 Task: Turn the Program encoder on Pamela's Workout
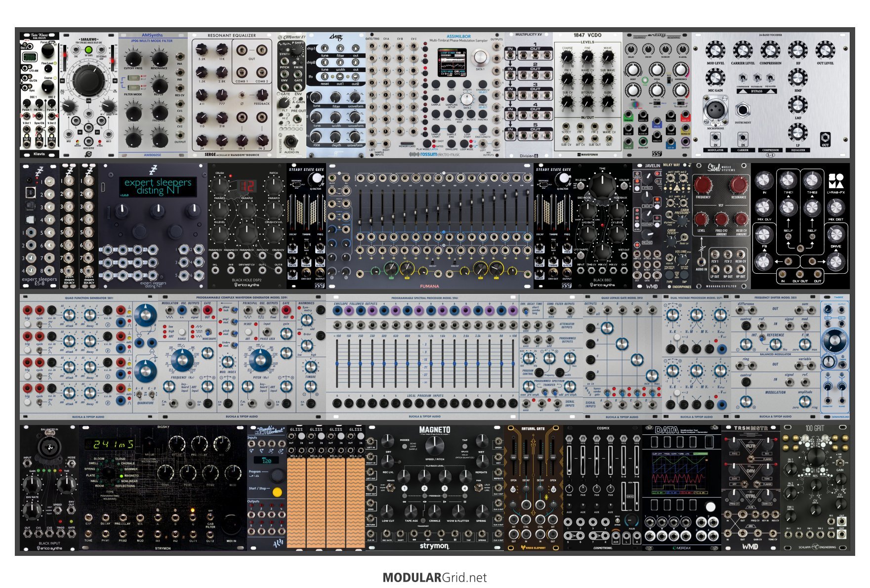[x=277, y=475]
